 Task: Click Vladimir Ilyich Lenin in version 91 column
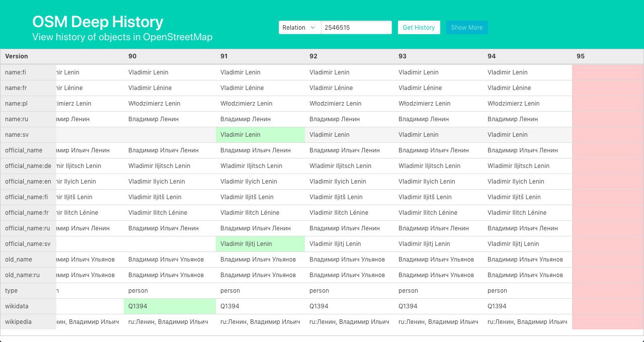point(249,182)
